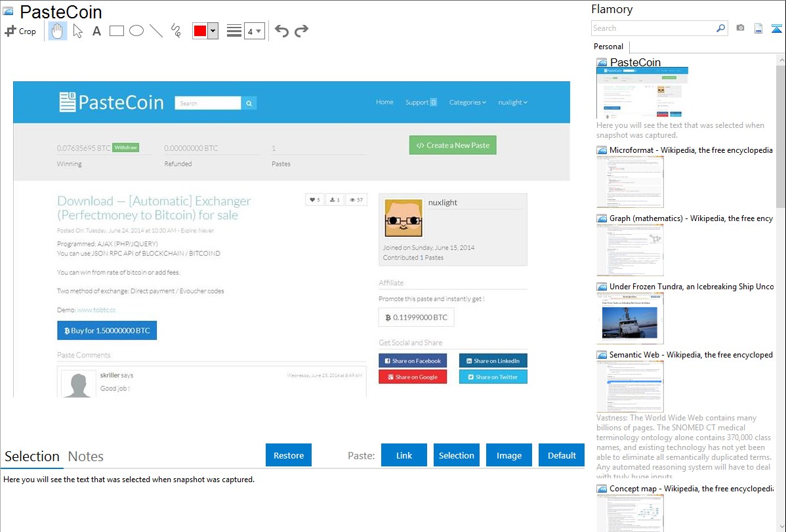Open the Under Frozen Tundra snapshot thumbnail
This screenshot has width=786, height=532.
pyautogui.click(x=630, y=318)
